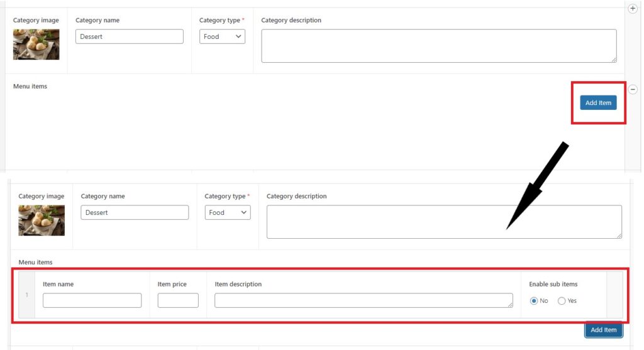This screenshot has width=644, height=350.
Task: Click into the Item description text box
Action: [363, 300]
